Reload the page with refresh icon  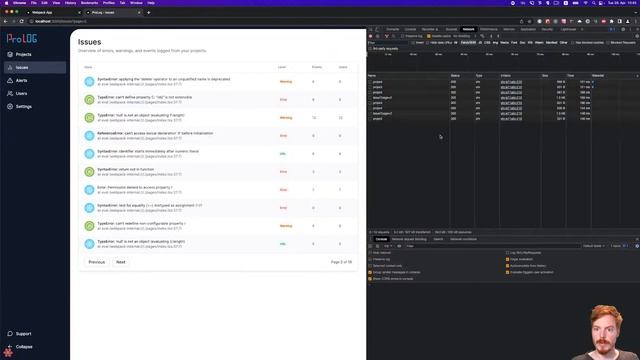pyautogui.click(x=22, y=21)
